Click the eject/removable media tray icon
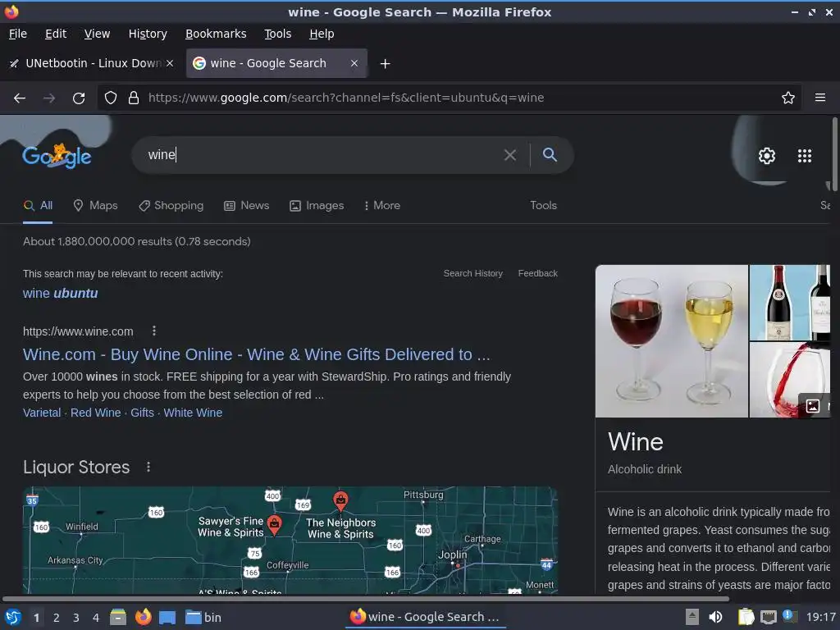 [x=692, y=617]
